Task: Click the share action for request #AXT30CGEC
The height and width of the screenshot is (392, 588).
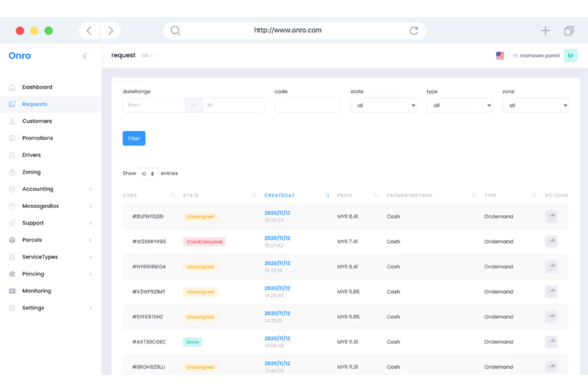Action: tap(551, 342)
